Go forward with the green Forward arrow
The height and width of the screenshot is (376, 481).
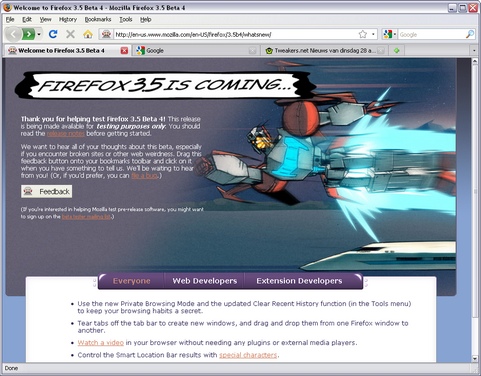pos(29,34)
